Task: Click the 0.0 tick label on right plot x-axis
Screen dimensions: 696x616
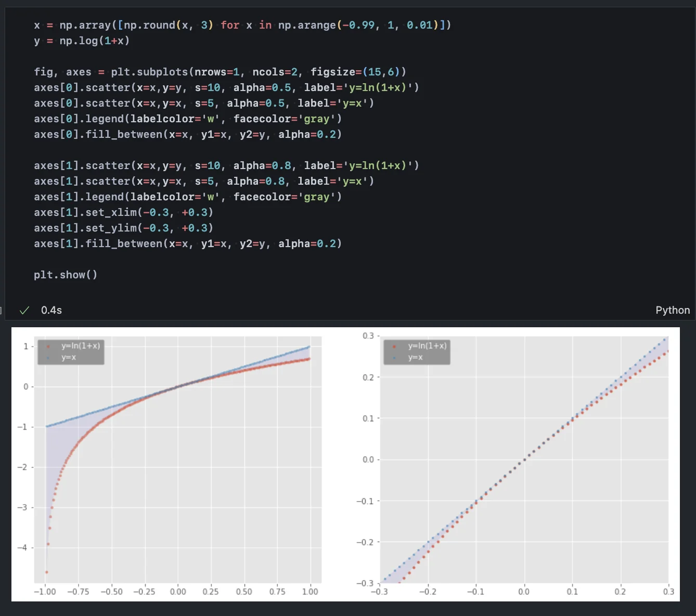Action: point(524,592)
